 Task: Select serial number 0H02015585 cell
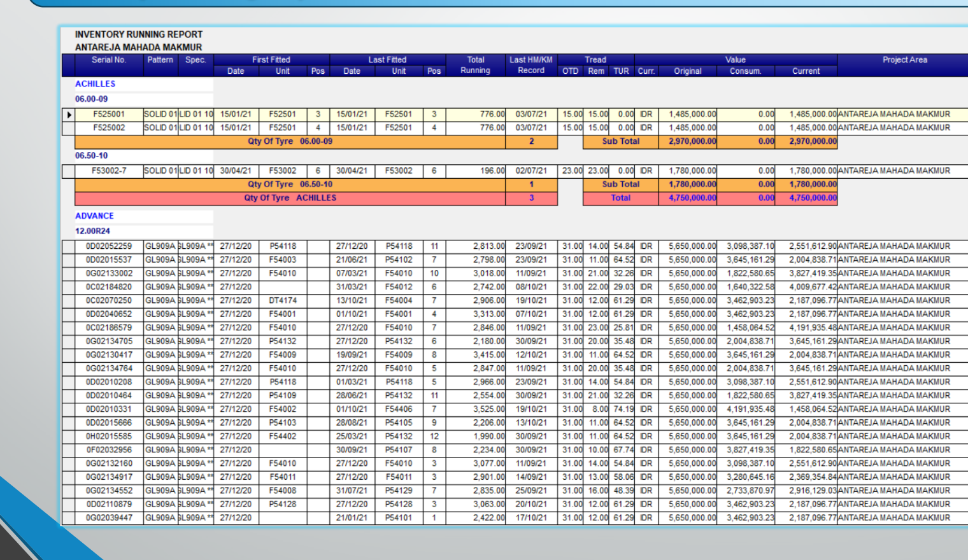(x=109, y=437)
